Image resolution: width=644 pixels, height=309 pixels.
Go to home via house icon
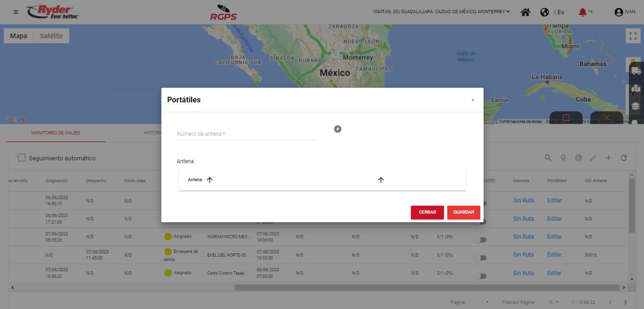525,12
